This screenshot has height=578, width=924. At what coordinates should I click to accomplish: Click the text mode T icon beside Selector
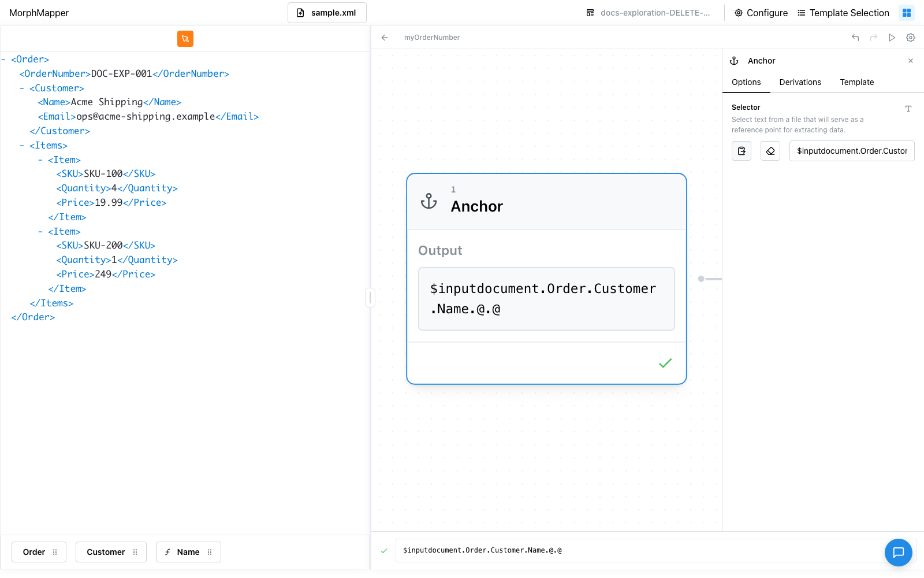(x=908, y=109)
